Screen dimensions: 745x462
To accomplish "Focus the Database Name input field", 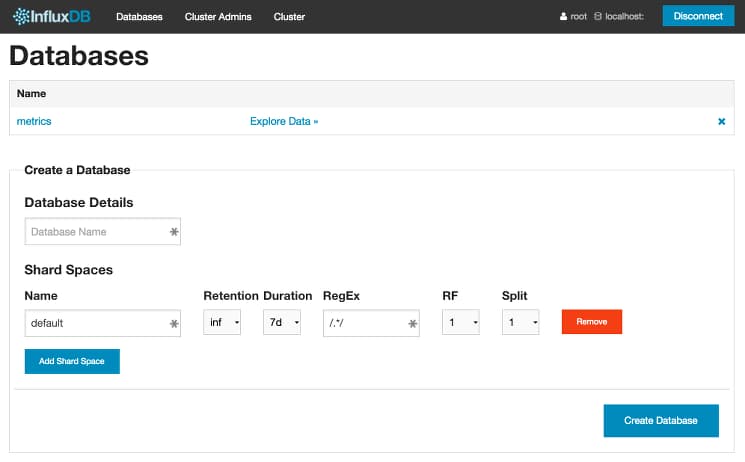I will tap(103, 231).
